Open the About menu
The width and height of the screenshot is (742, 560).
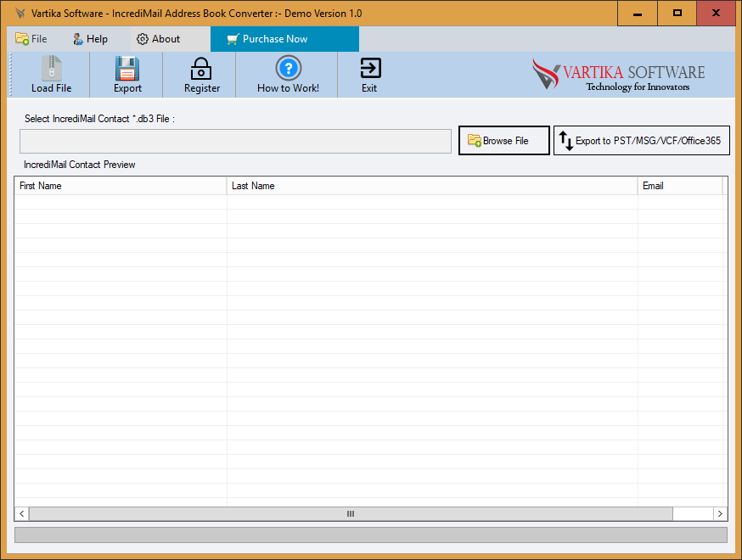(x=159, y=39)
